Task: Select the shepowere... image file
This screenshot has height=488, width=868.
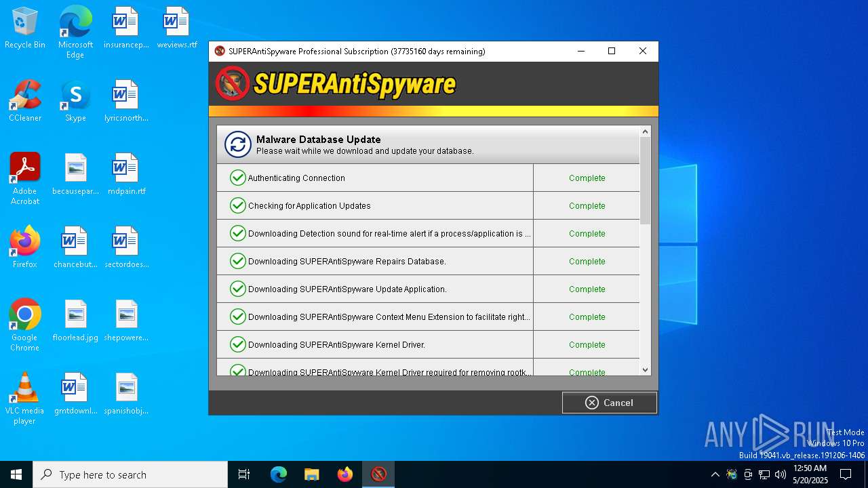Action: (126, 321)
